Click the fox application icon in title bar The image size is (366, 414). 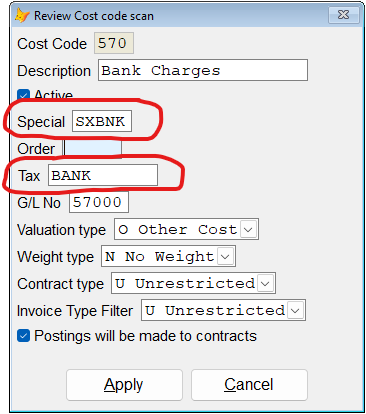[x=22, y=16]
